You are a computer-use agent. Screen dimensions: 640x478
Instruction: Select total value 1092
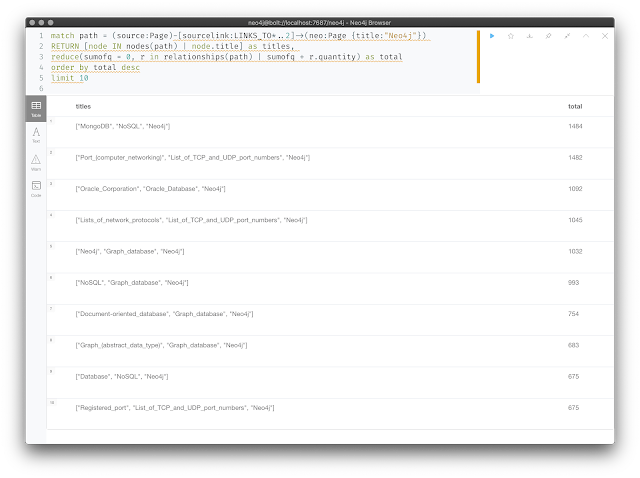(x=575, y=189)
